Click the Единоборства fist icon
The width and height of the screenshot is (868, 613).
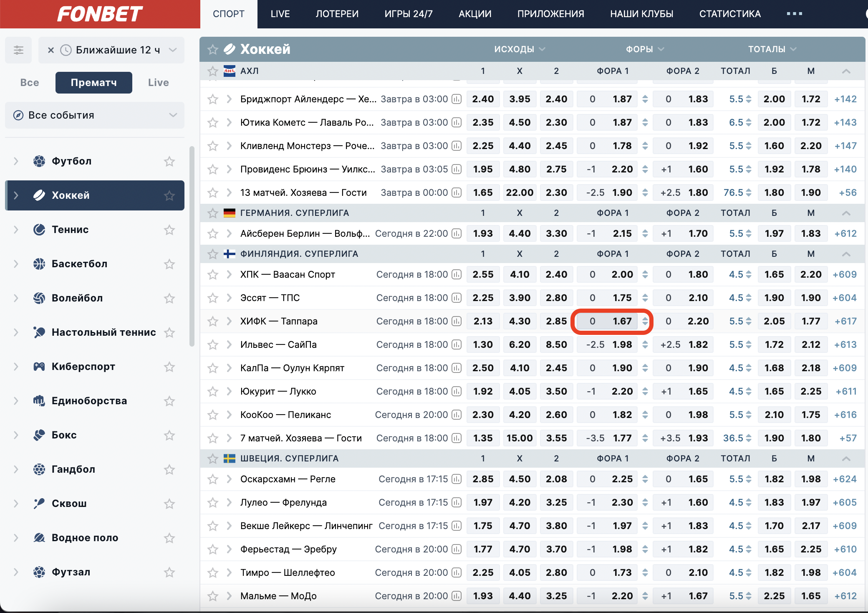tap(39, 401)
